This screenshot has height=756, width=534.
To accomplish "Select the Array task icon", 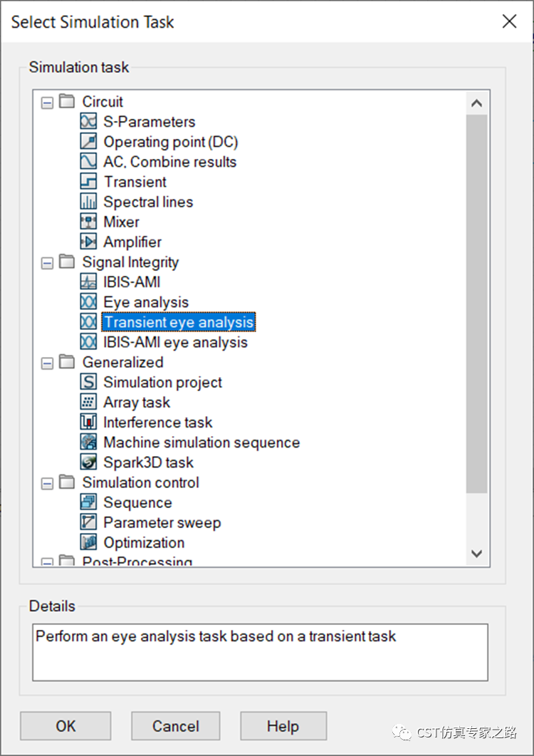I will click(88, 402).
